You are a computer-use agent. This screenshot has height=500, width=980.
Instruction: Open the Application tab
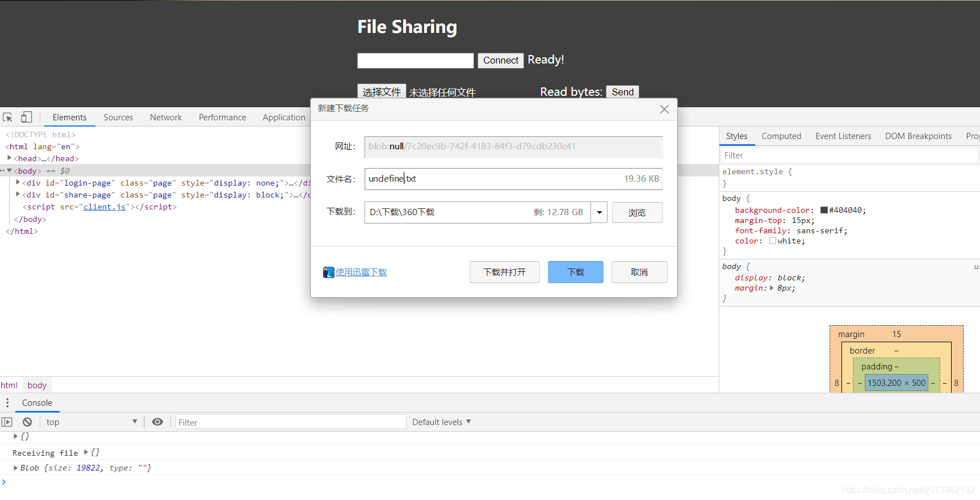point(284,117)
